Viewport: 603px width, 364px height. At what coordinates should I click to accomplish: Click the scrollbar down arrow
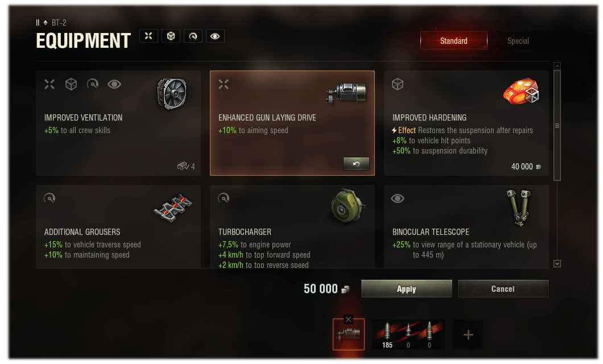(x=557, y=264)
